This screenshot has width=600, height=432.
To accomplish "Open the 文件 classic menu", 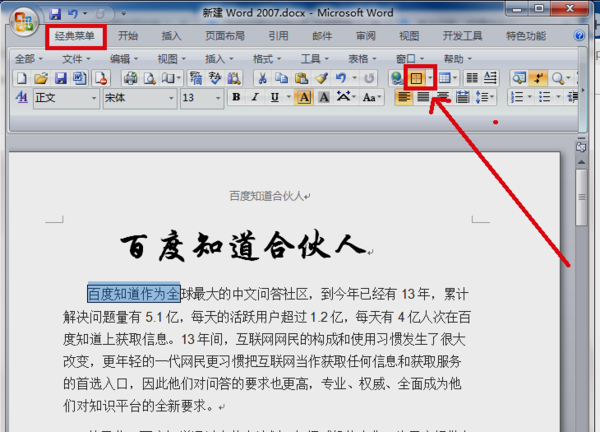I will tap(76, 59).
